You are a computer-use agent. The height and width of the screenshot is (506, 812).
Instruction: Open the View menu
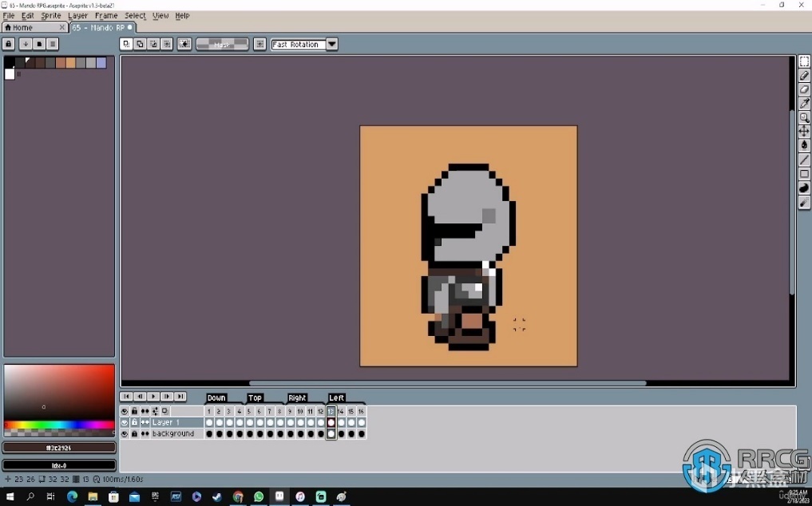(160, 15)
